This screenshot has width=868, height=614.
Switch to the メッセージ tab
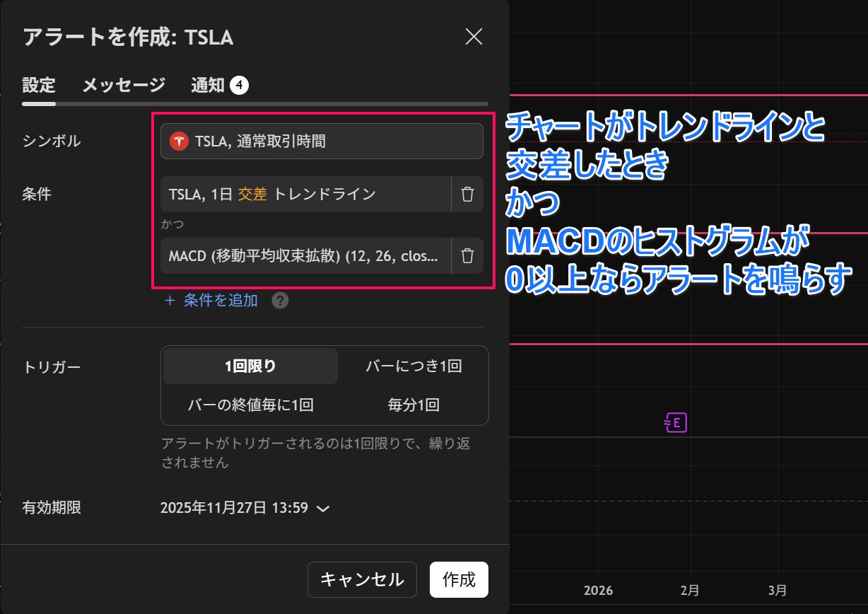point(124,85)
